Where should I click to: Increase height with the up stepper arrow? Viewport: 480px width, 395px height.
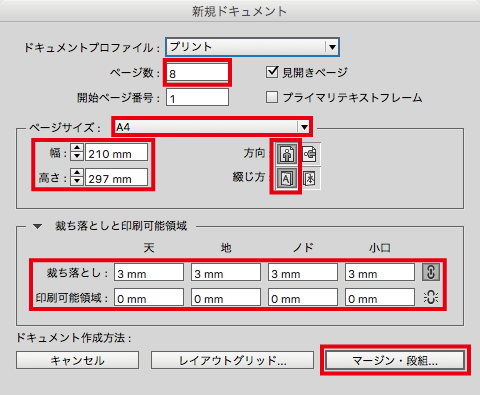pos(77,173)
